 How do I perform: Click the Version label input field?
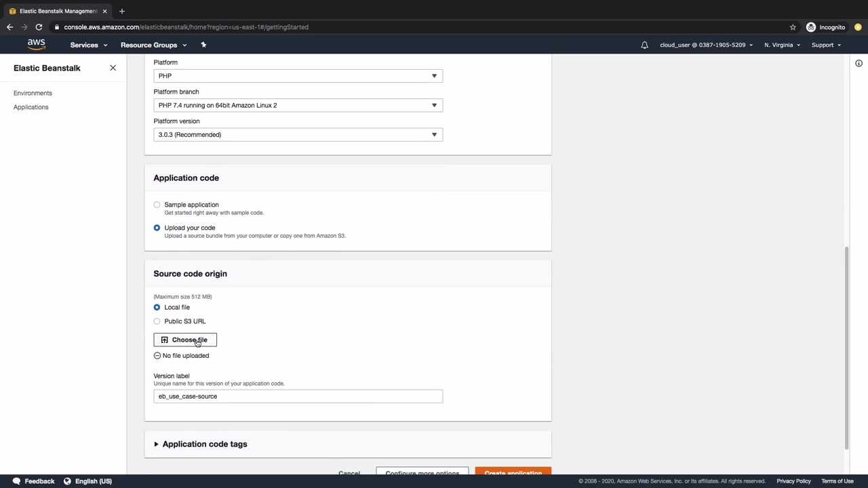click(x=298, y=396)
